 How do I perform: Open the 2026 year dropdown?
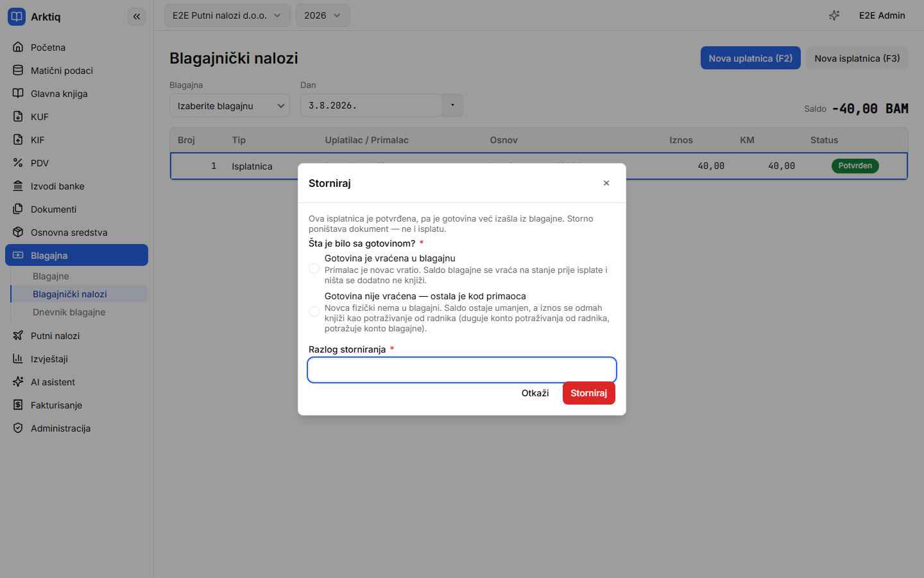[x=323, y=15]
